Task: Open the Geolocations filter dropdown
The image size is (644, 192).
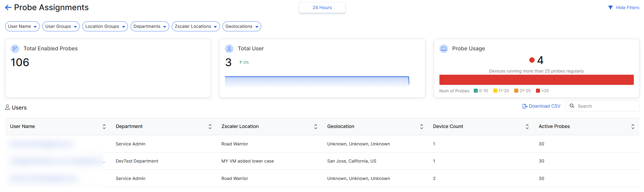Action: coord(242,27)
